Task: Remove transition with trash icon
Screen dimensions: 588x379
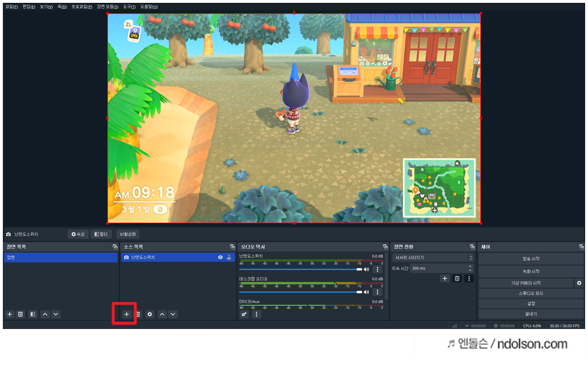Action: [x=457, y=278]
